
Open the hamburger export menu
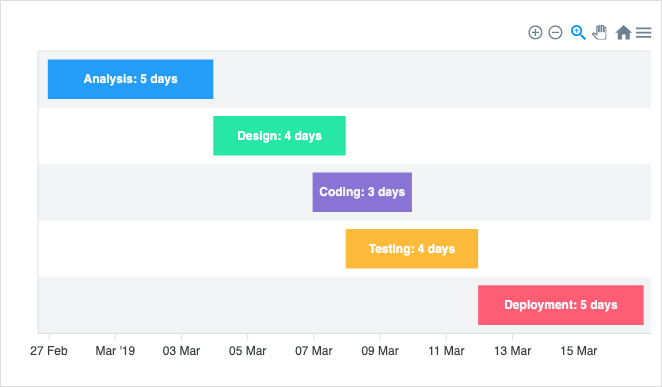coord(643,32)
